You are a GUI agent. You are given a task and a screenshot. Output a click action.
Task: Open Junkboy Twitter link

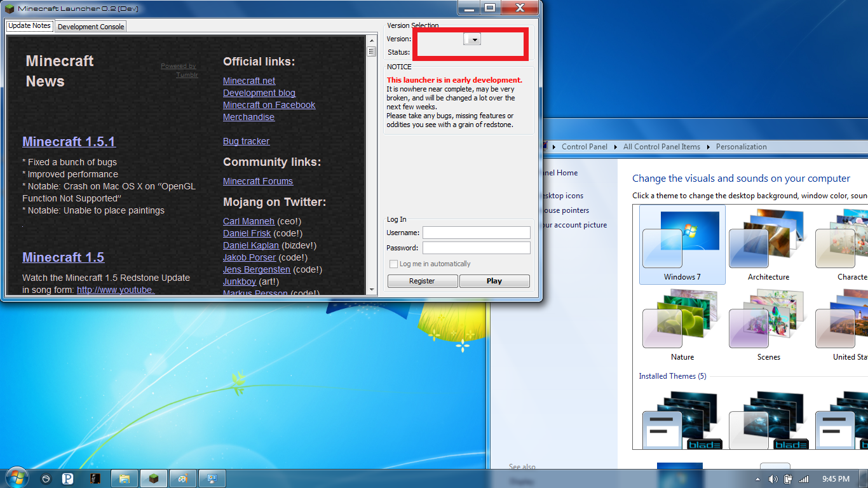[240, 281]
